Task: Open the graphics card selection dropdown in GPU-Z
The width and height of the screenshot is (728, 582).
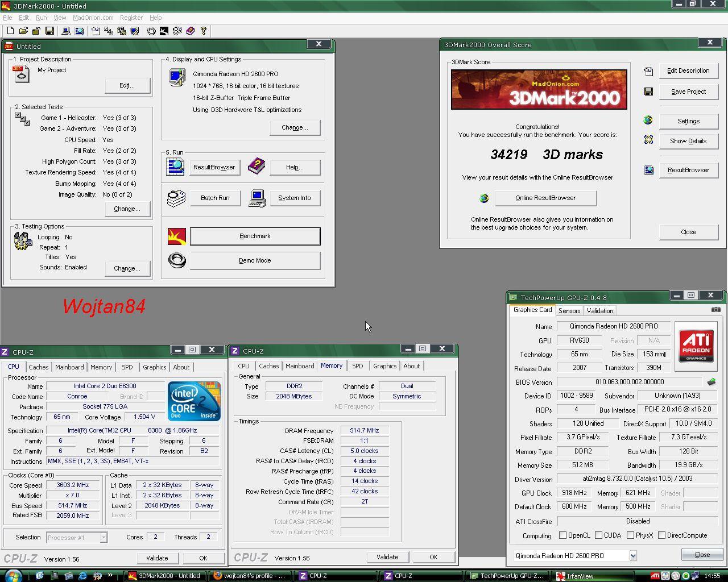Action: tap(633, 556)
